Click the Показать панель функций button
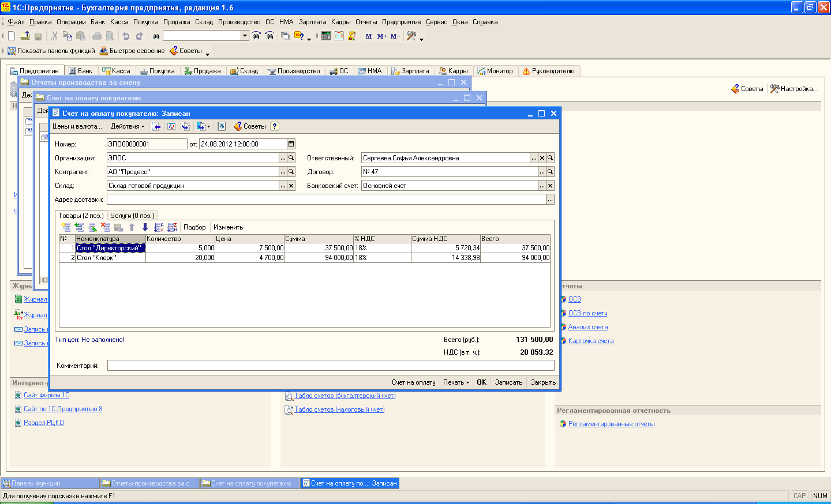The width and height of the screenshot is (831, 504). (x=51, y=51)
